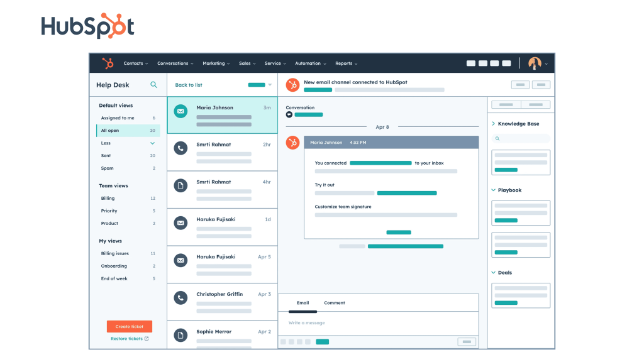Switch to the Comment tab

pos(334,303)
